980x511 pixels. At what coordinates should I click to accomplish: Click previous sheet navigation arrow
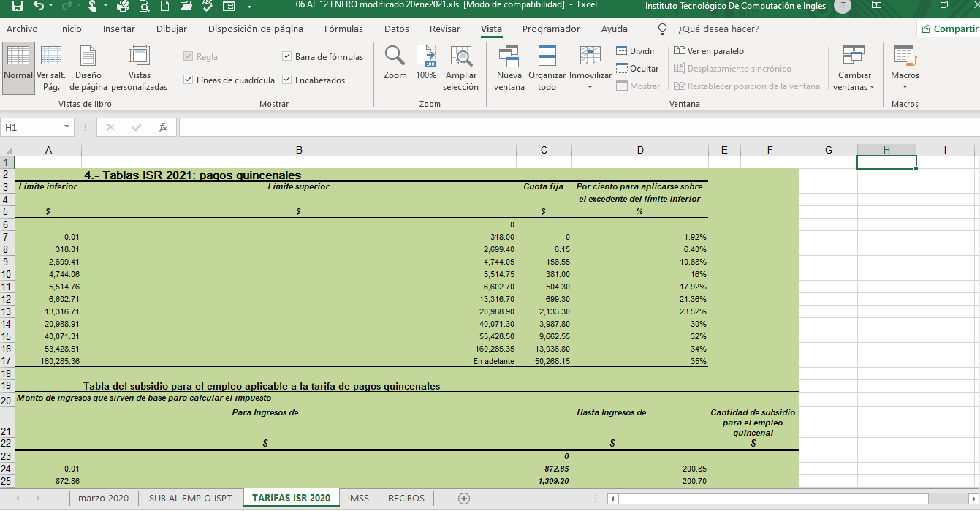pyautogui.click(x=17, y=498)
